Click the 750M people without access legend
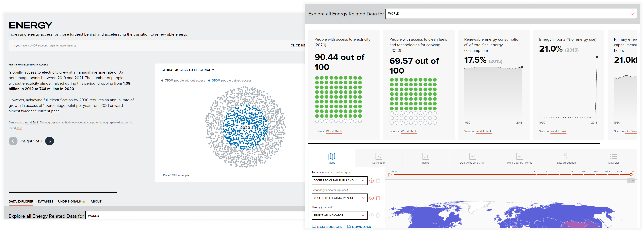Screen dimensions: 644x232 (x=183, y=81)
